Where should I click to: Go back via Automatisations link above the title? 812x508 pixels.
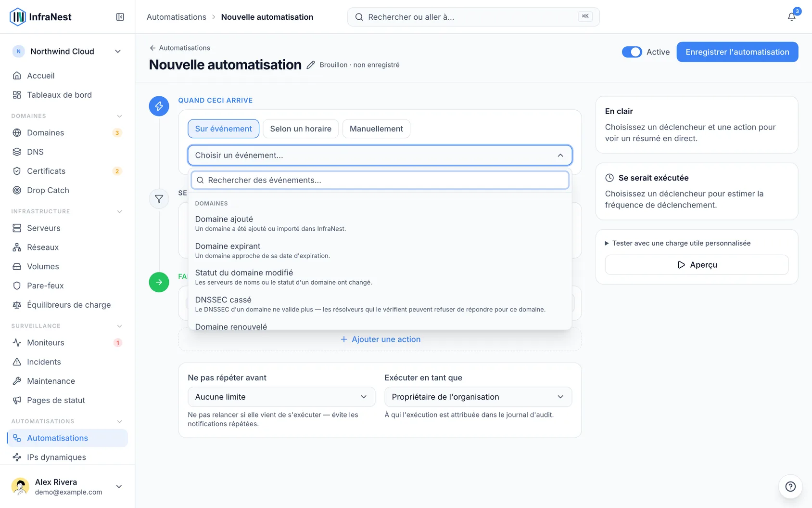pyautogui.click(x=179, y=48)
